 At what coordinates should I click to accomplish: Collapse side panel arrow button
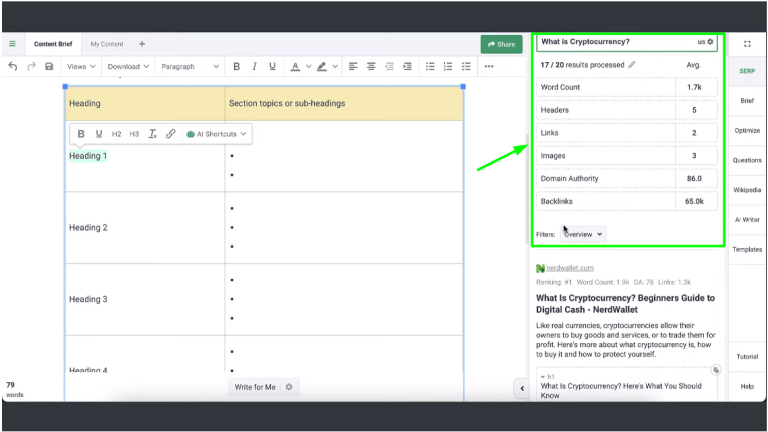pos(522,388)
